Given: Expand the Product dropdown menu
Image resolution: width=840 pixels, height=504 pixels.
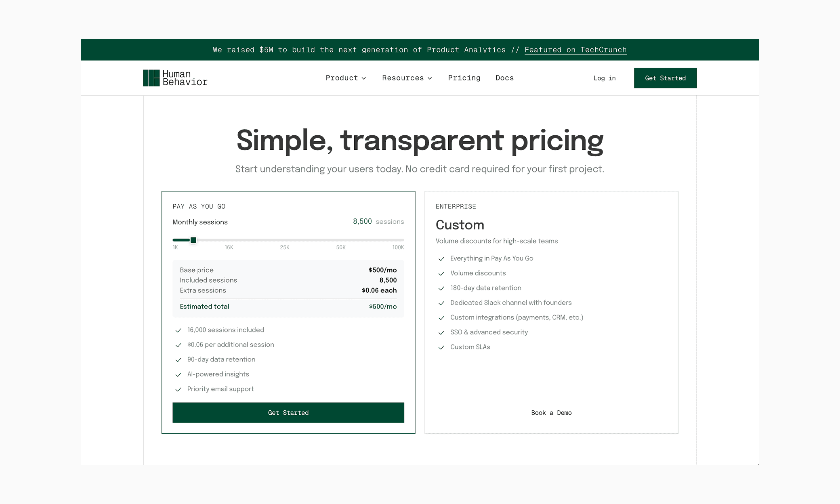Looking at the screenshot, I should (x=346, y=78).
